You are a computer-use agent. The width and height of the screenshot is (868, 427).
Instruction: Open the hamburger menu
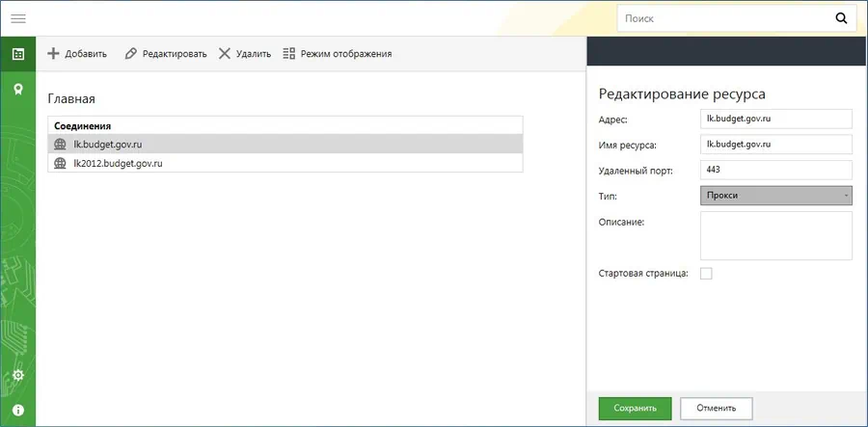coord(18,18)
